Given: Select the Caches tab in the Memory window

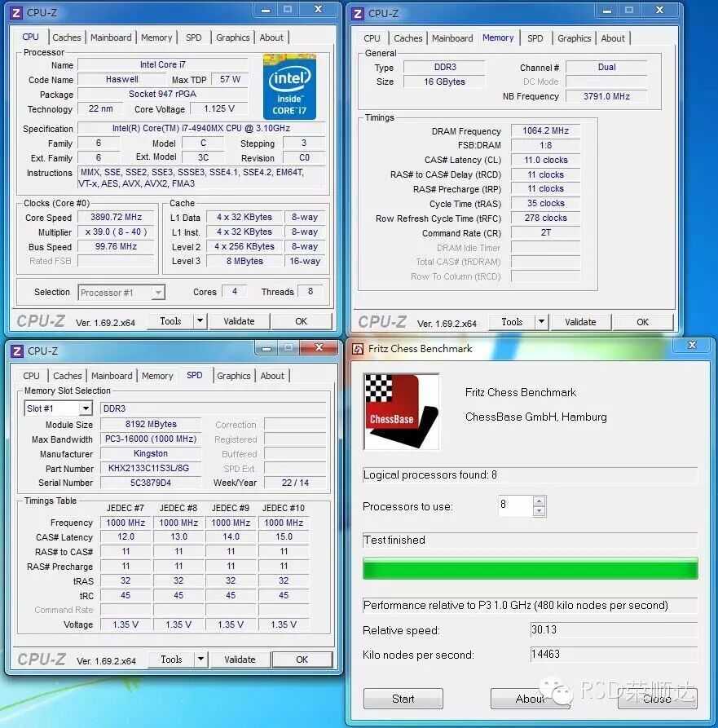Looking at the screenshot, I should pos(408,38).
